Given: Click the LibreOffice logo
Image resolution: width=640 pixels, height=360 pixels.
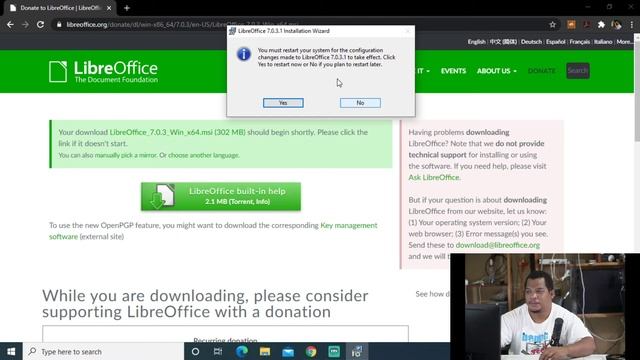Looking at the screenshot, I should [x=103, y=71].
